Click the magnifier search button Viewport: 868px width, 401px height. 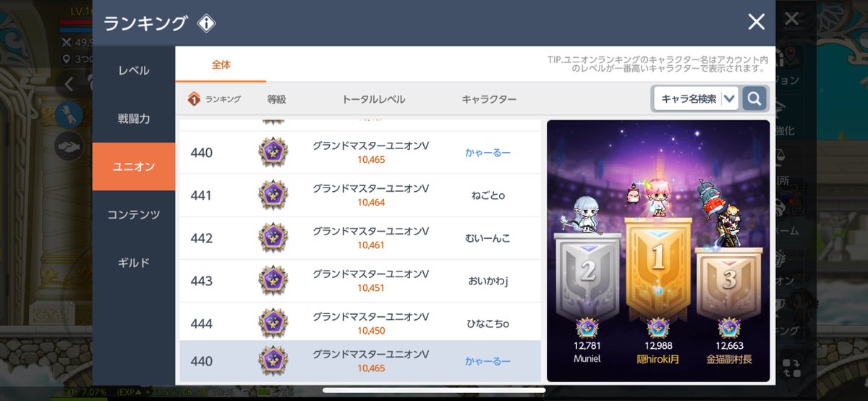coord(754,99)
